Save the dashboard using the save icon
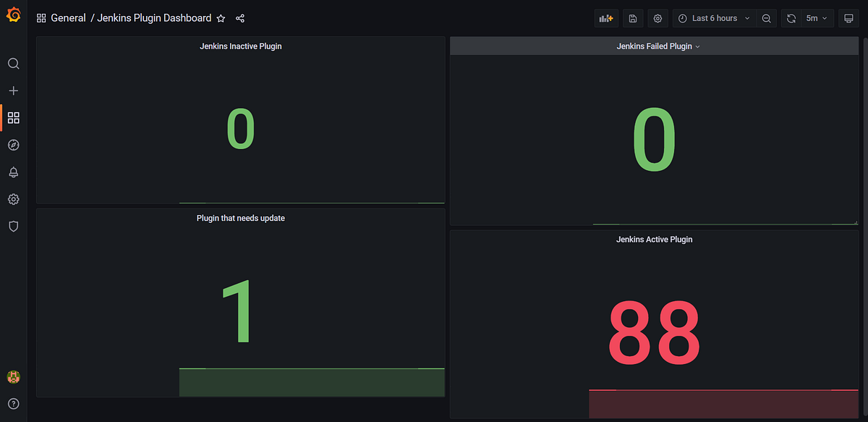The width and height of the screenshot is (868, 422). (633, 17)
